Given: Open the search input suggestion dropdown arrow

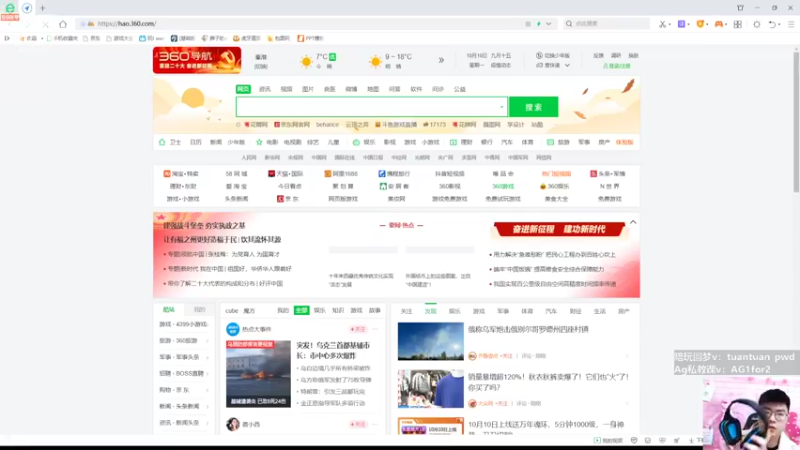Looking at the screenshot, I should (502, 107).
